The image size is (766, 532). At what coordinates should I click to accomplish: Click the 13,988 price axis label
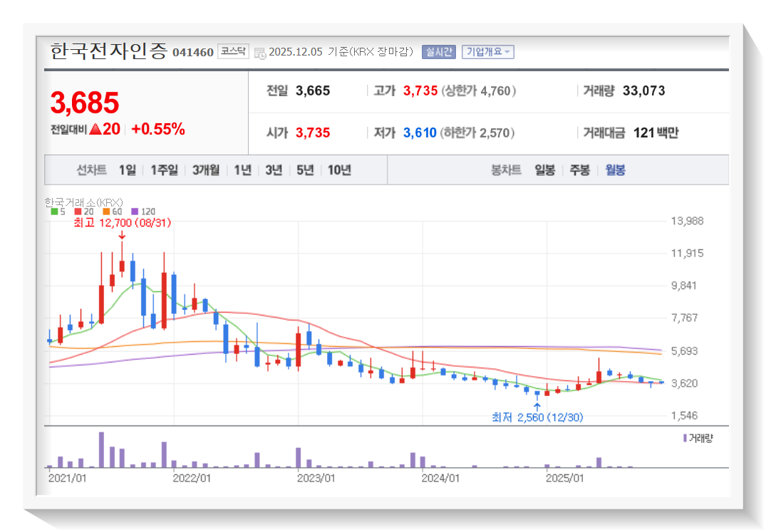click(687, 221)
